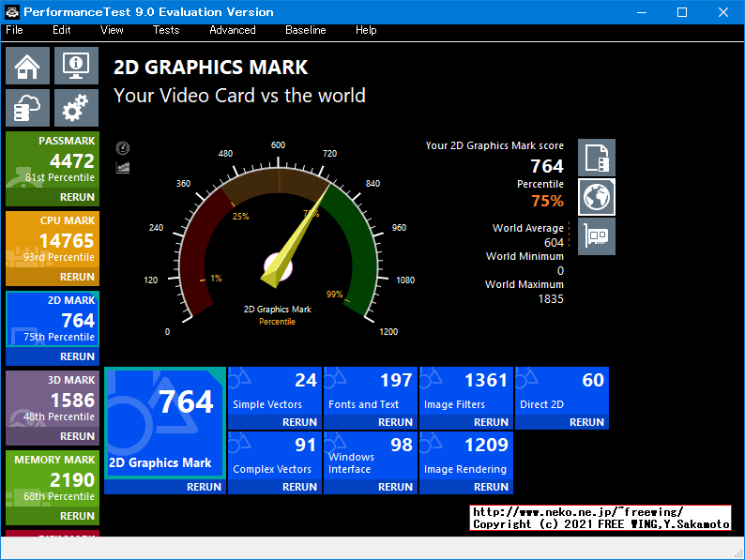Open the Advanced menu
This screenshot has height=560, width=745.
click(x=232, y=30)
